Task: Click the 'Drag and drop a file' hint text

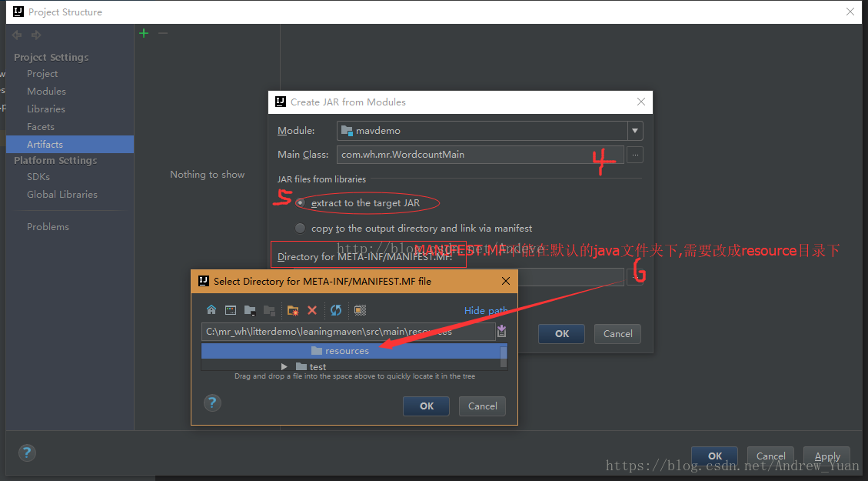Action: pos(354,376)
